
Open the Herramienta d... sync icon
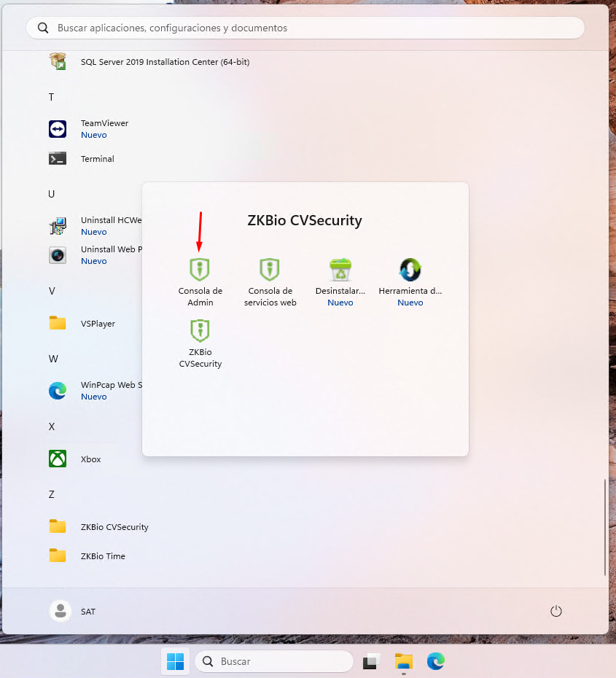click(410, 270)
